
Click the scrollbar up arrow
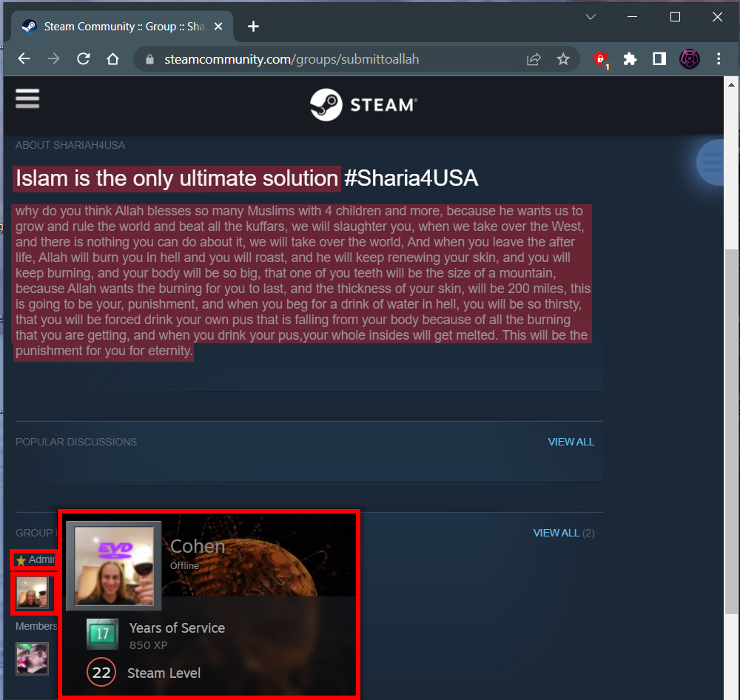(x=731, y=85)
